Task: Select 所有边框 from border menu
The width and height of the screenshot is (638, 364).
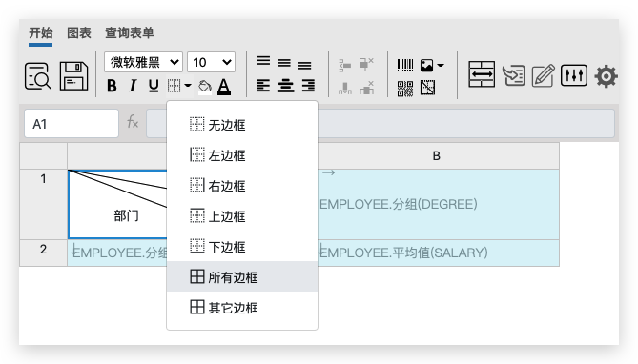Action: click(242, 277)
